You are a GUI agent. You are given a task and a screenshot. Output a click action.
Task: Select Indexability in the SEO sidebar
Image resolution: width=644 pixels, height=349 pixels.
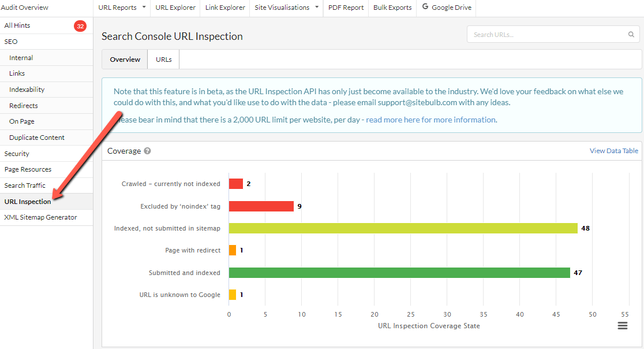(27, 90)
